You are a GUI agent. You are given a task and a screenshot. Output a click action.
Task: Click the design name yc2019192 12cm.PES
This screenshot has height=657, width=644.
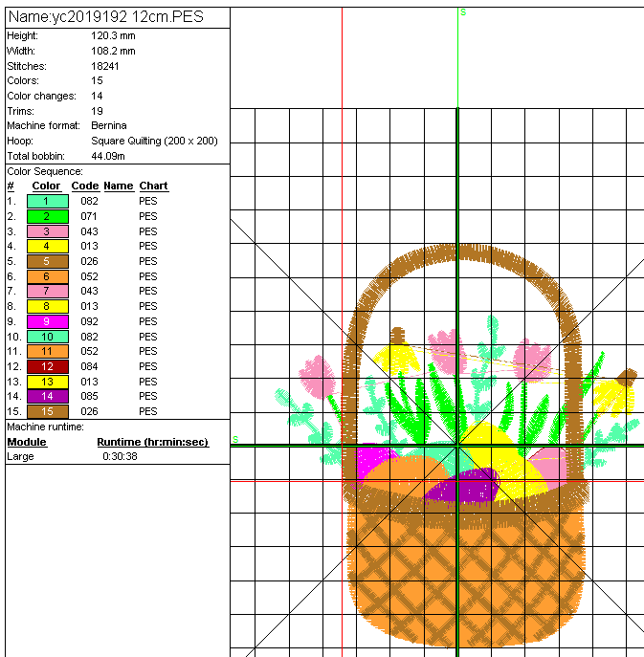click(x=127, y=17)
